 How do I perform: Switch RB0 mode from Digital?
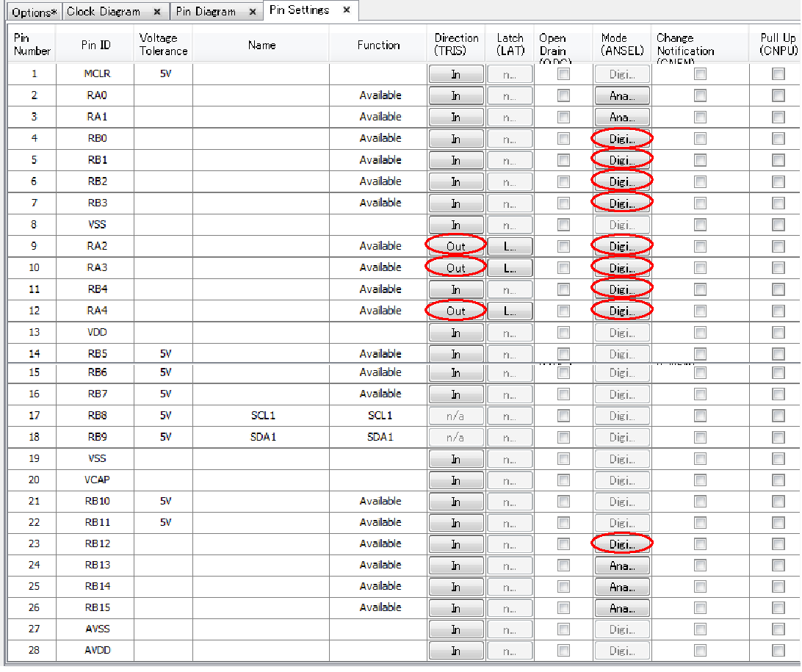point(621,139)
